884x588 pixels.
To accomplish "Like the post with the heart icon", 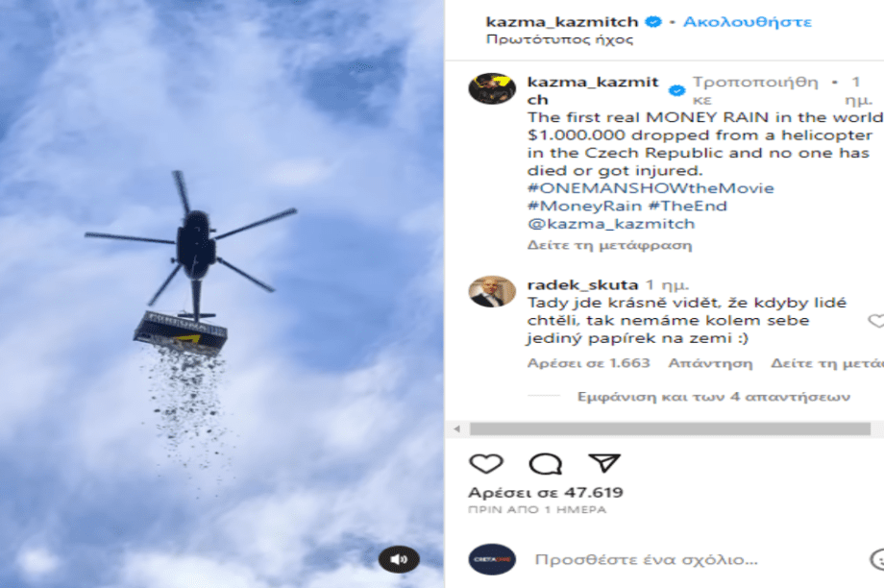I will (486, 463).
